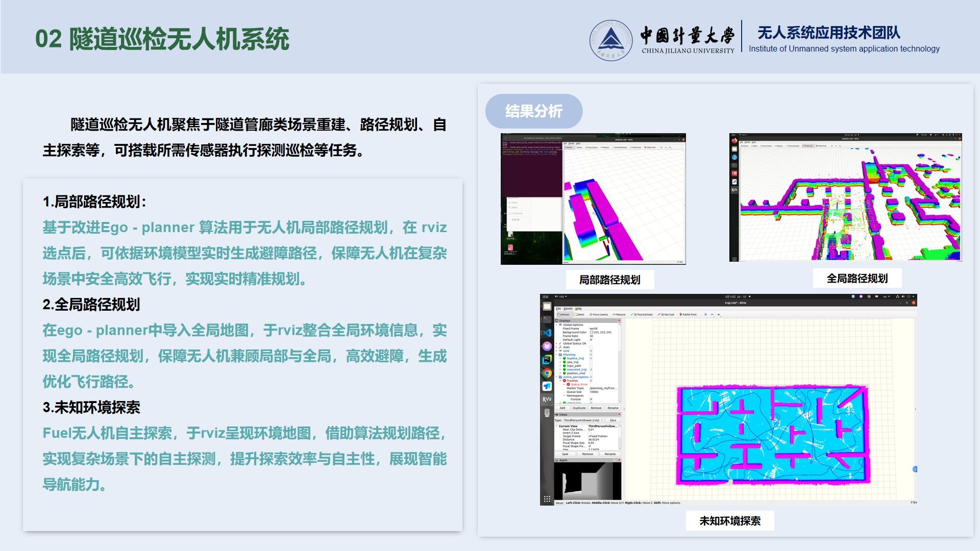Open PyCharm from the dock
The height and width of the screenshot is (551, 980).
coord(547,360)
